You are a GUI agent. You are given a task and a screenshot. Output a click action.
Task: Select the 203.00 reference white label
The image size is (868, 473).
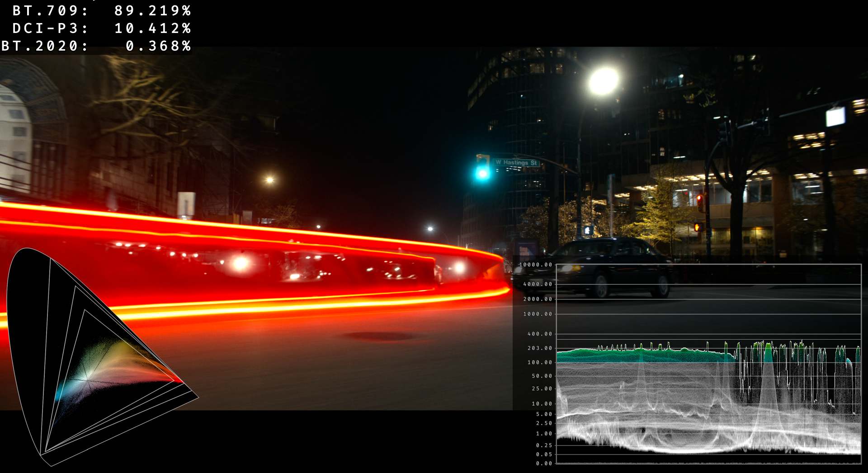(x=539, y=348)
